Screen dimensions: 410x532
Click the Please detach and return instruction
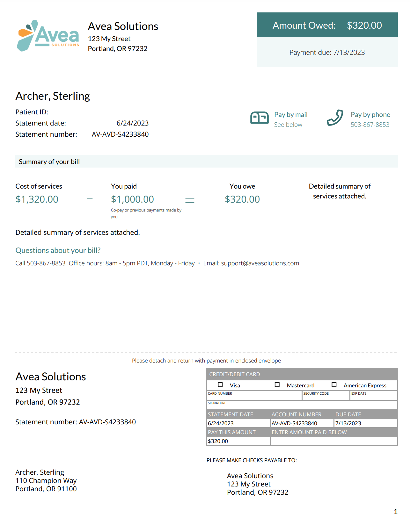point(206,361)
